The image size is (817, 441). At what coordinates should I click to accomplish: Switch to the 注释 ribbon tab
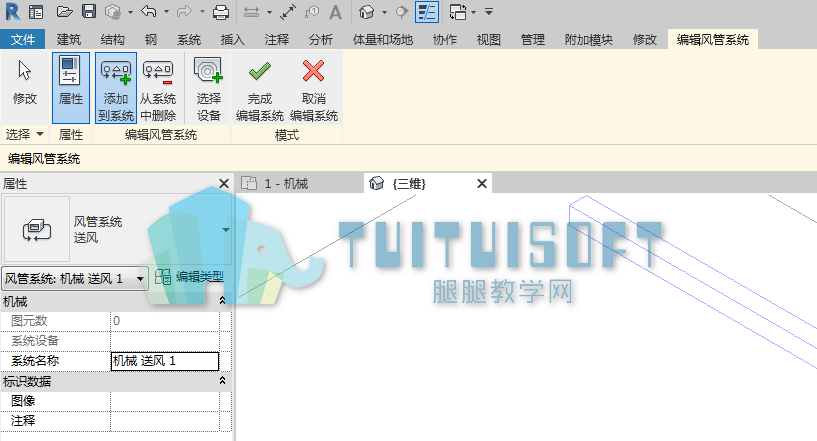(x=277, y=40)
